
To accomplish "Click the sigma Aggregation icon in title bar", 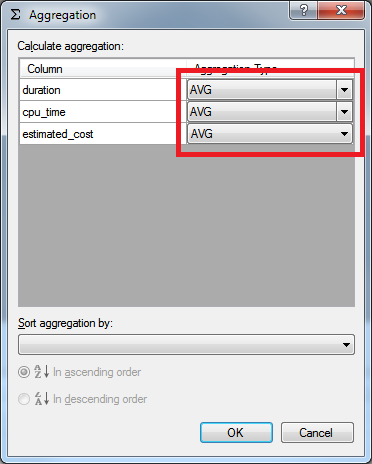I will pyautogui.click(x=15, y=15).
